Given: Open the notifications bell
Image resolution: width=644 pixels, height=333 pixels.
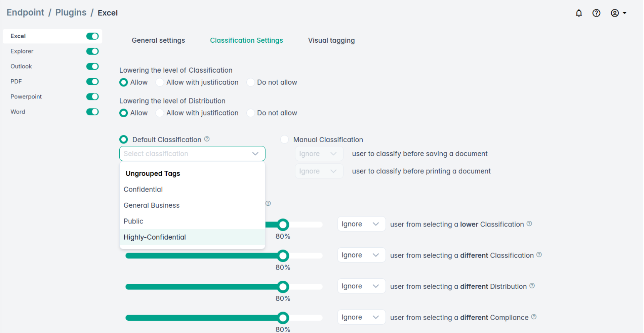Looking at the screenshot, I should tap(579, 13).
